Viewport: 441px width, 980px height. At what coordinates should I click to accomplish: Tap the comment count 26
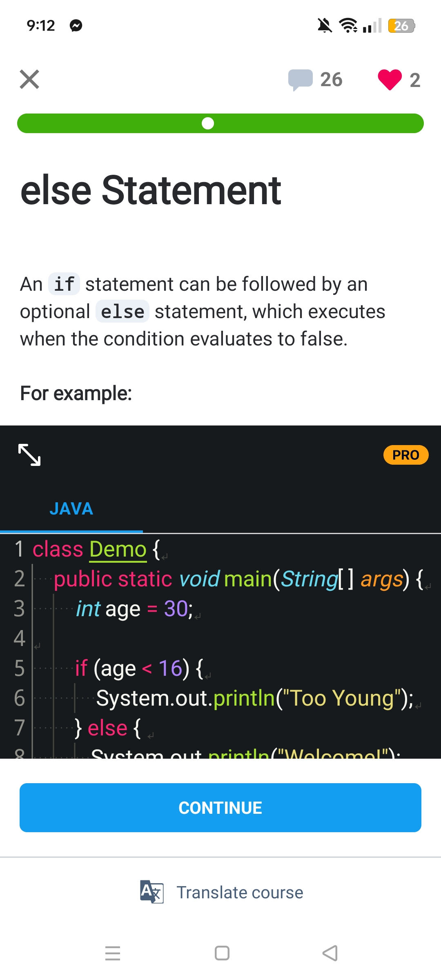(x=331, y=80)
